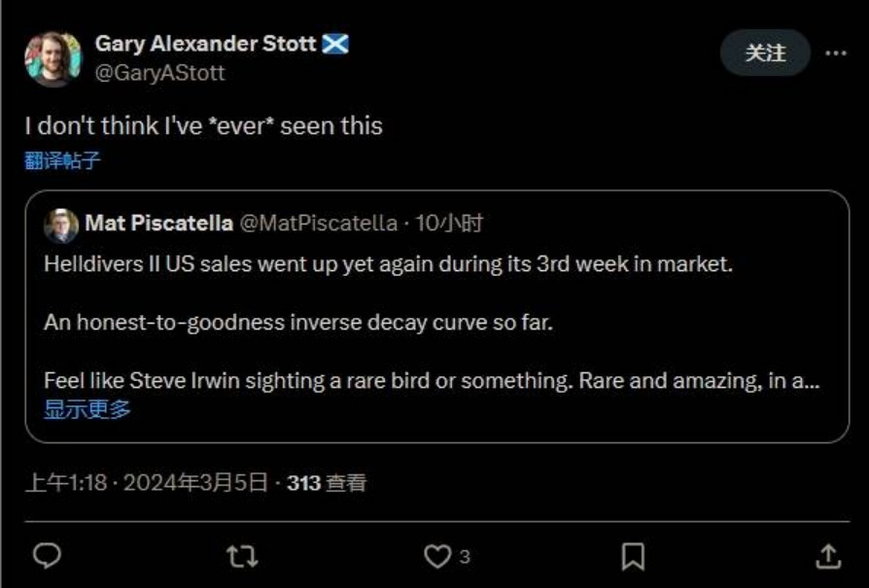The width and height of the screenshot is (869, 588).
Task: Reply to Gary Alexander Stott's post
Action: [47, 555]
